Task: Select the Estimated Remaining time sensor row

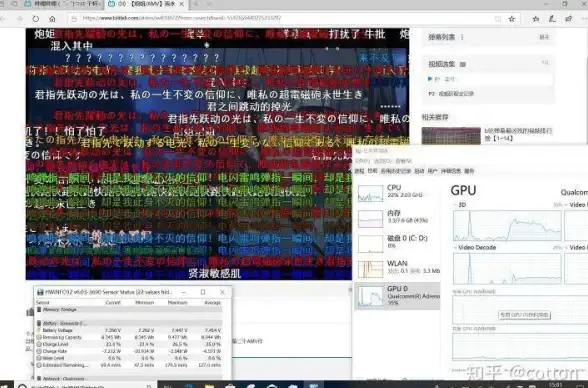Action: point(129,365)
